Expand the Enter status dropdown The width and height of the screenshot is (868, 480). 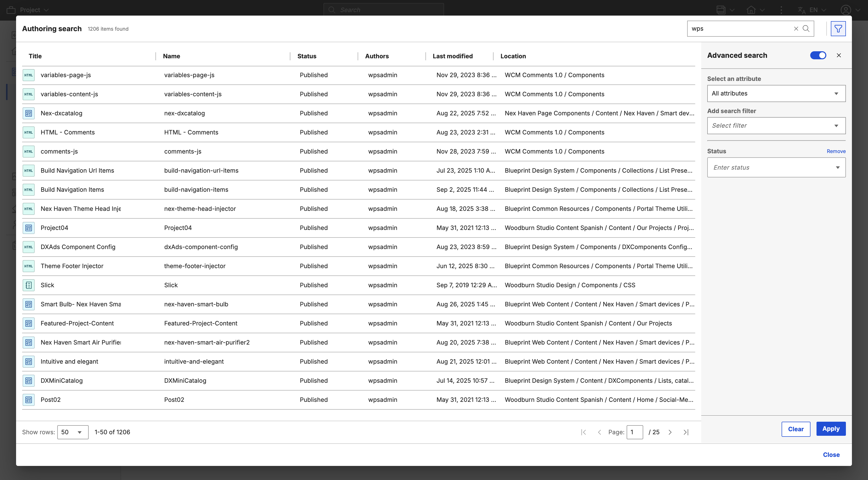tap(776, 168)
